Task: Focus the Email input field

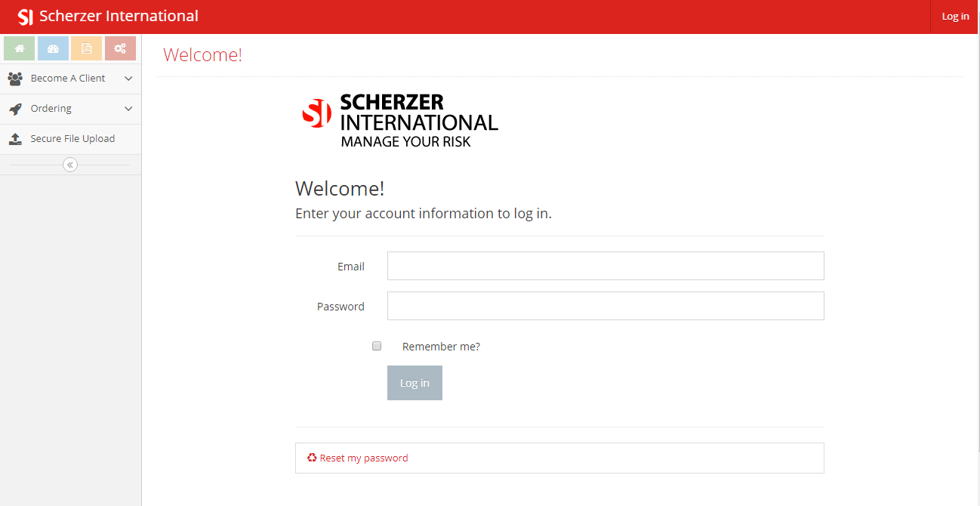Action: click(605, 266)
